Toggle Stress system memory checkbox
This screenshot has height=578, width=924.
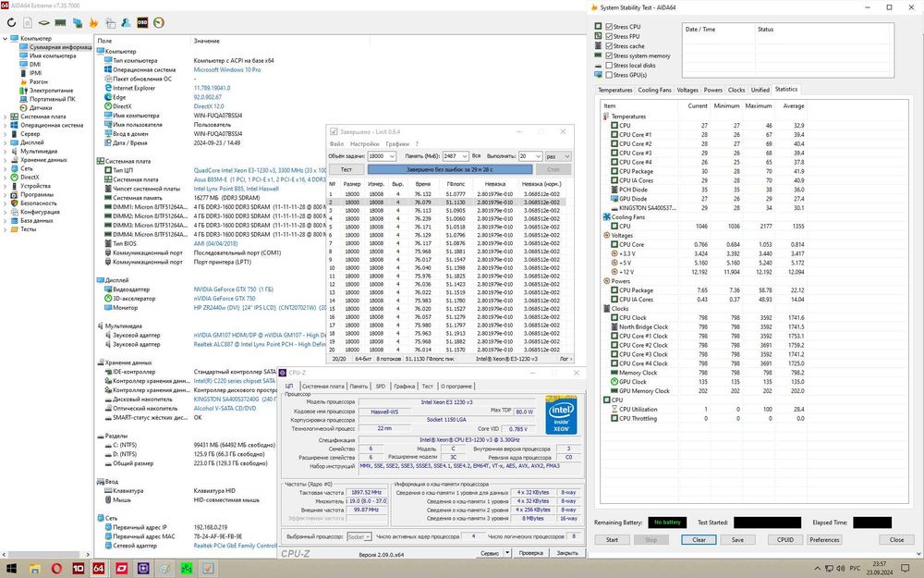tap(609, 56)
